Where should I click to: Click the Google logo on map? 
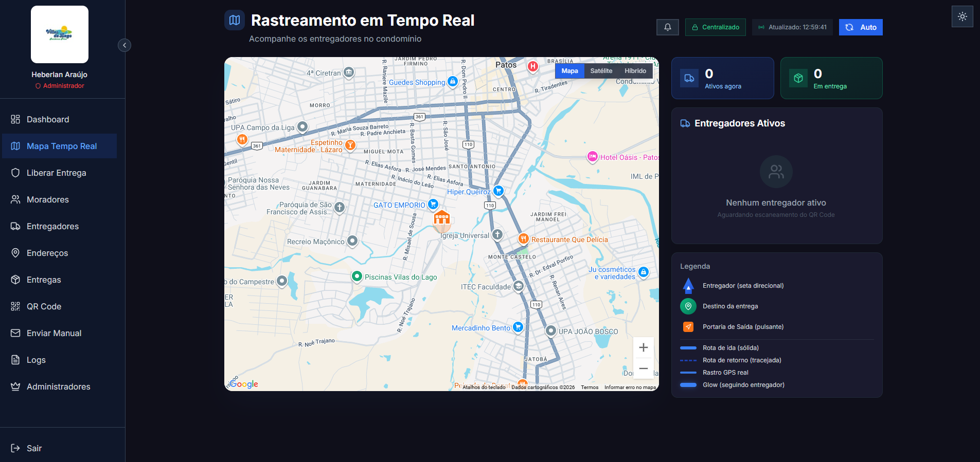pos(244,384)
